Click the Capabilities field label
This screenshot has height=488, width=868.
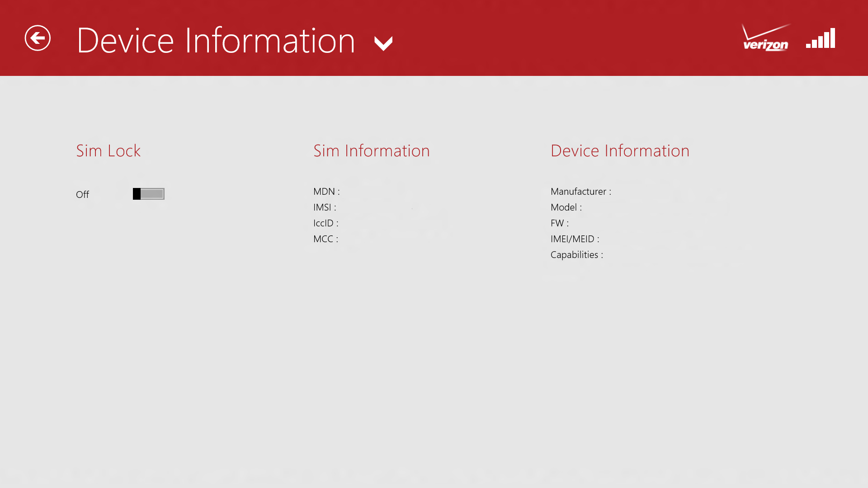tap(576, 255)
